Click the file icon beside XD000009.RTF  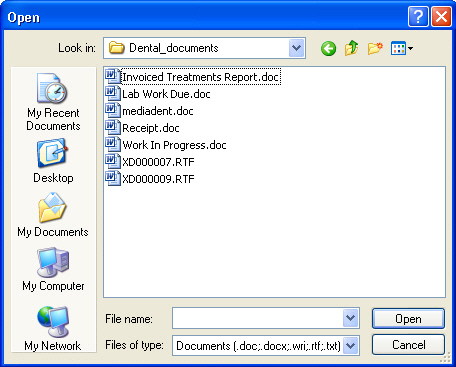[113, 178]
